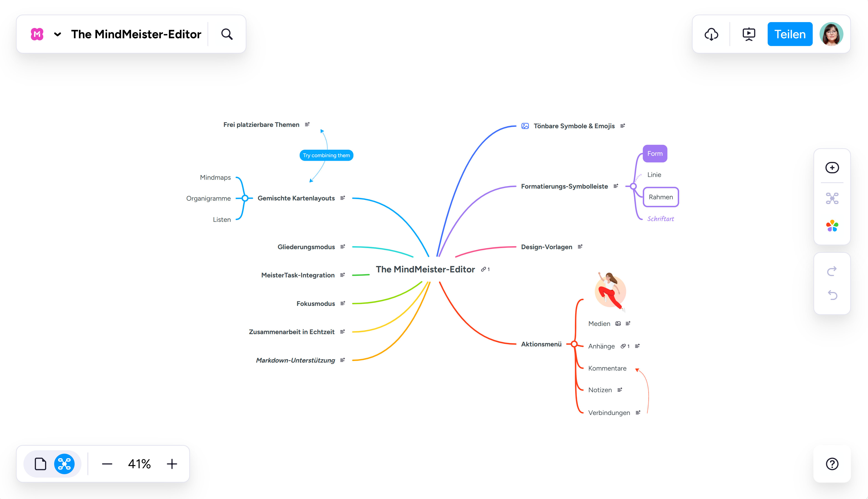The height and width of the screenshot is (499, 868).
Task: Select the Fokusmodus topic
Action: [x=316, y=304]
